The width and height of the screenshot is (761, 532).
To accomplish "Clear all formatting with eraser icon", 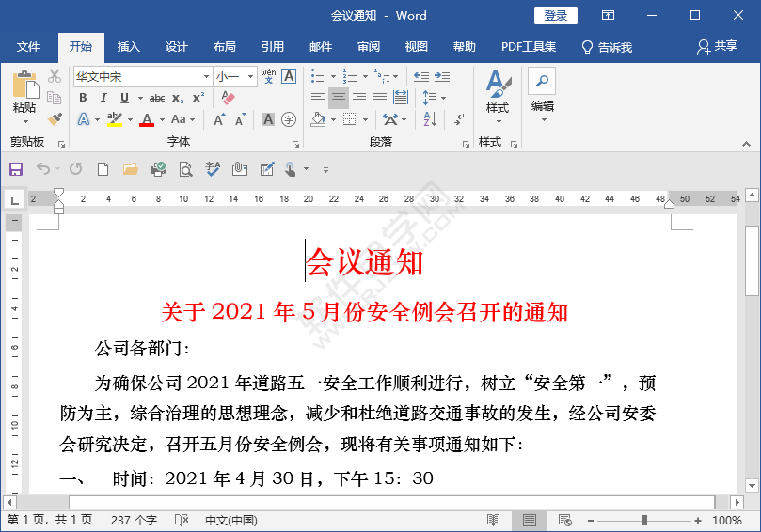I will click(x=228, y=98).
